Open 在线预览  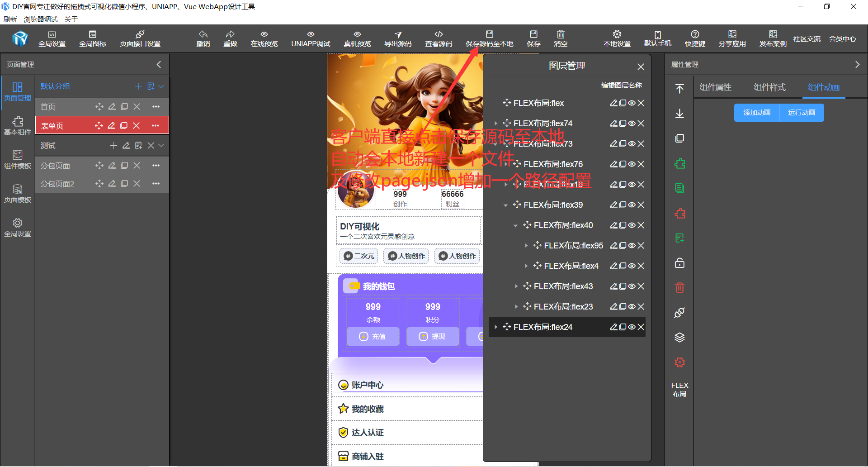click(x=264, y=38)
